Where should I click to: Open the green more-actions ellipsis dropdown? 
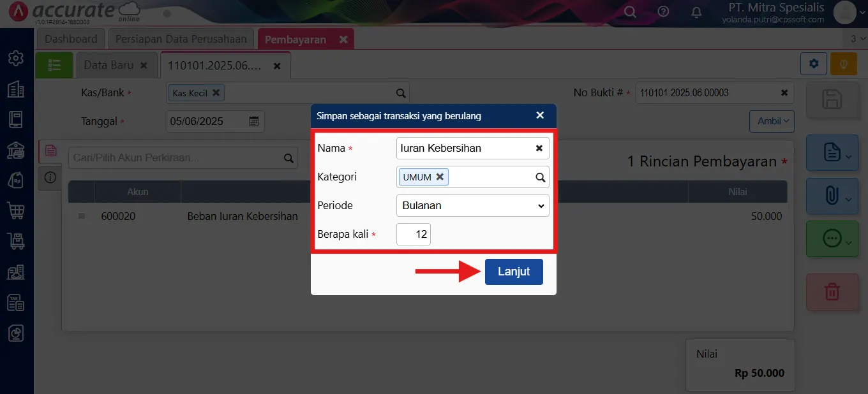point(832,239)
